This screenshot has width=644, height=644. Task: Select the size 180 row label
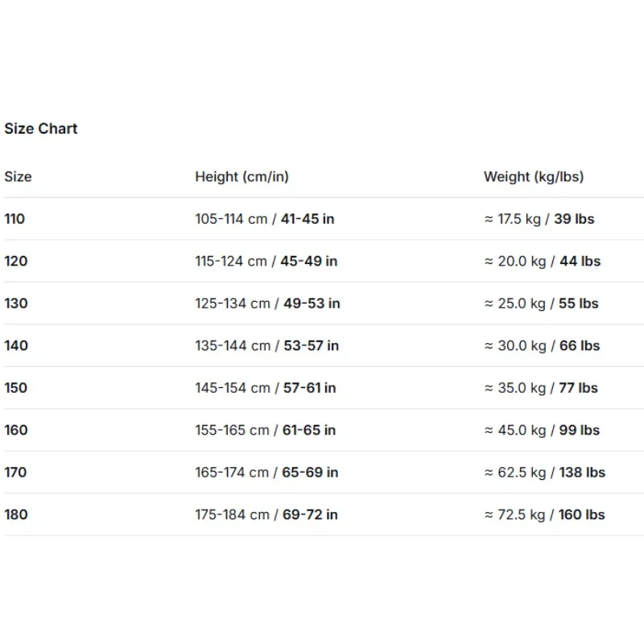pyautogui.click(x=16, y=514)
